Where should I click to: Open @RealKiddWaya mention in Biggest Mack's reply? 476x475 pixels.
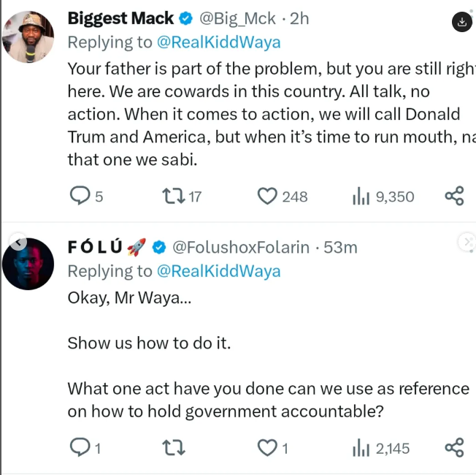pyautogui.click(x=218, y=42)
